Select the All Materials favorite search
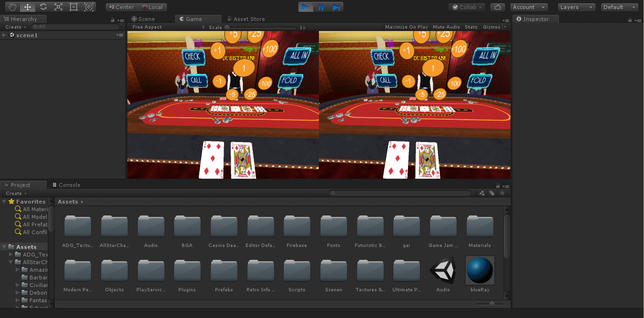Image resolution: width=644 pixels, height=318 pixels. pyautogui.click(x=31, y=209)
